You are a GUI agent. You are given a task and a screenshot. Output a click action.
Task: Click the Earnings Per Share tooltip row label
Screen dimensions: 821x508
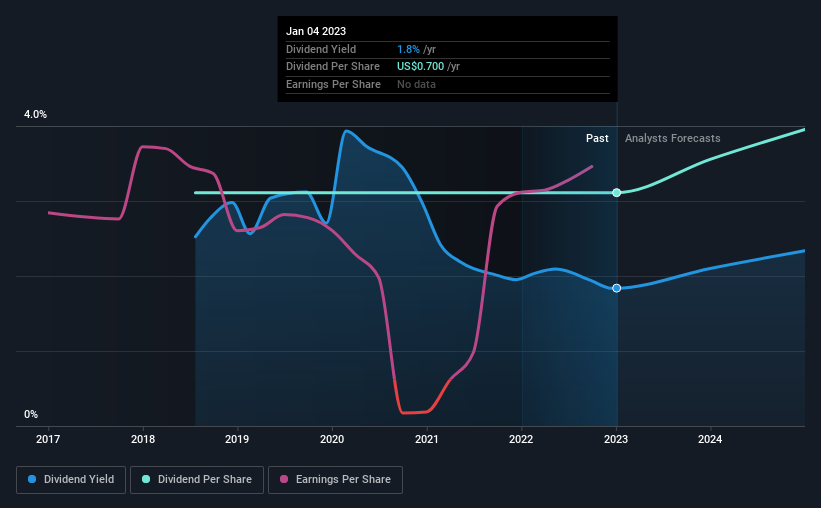334,84
